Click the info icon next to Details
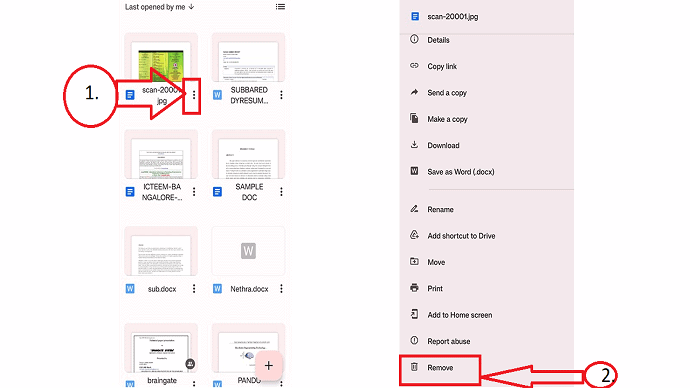Image resolution: width=690 pixels, height=388 pixels. 414,39
